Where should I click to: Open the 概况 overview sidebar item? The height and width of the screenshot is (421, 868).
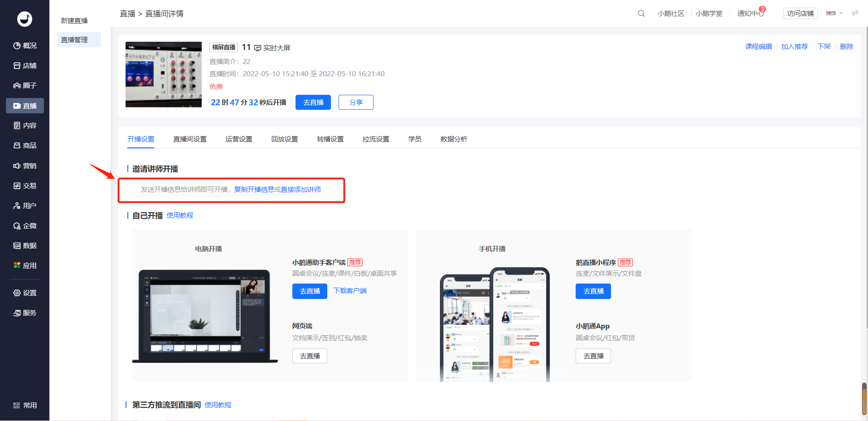coord(25,45)
